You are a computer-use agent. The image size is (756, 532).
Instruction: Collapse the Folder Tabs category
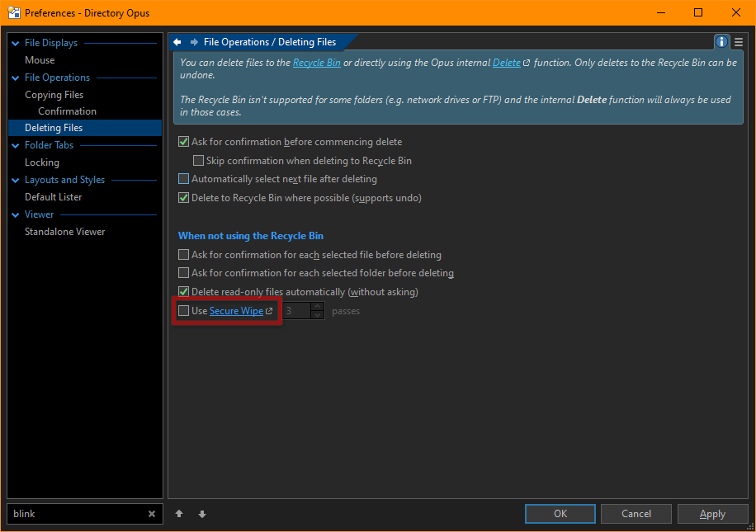coord(16,145)
